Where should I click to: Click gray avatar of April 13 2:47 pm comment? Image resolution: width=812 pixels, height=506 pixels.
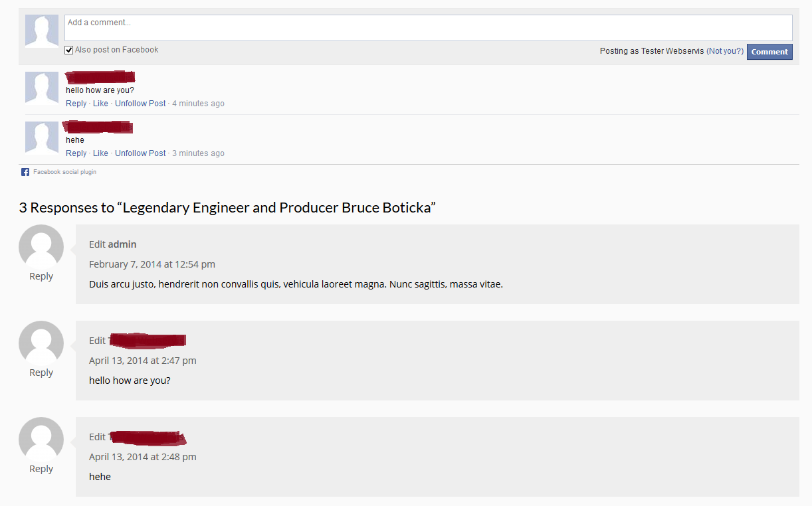[41, 343]
